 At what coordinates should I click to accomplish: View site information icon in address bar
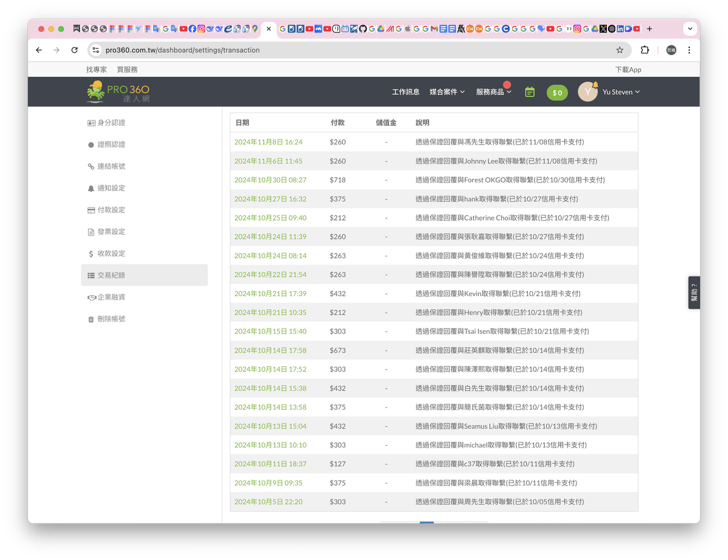[96, 50]
